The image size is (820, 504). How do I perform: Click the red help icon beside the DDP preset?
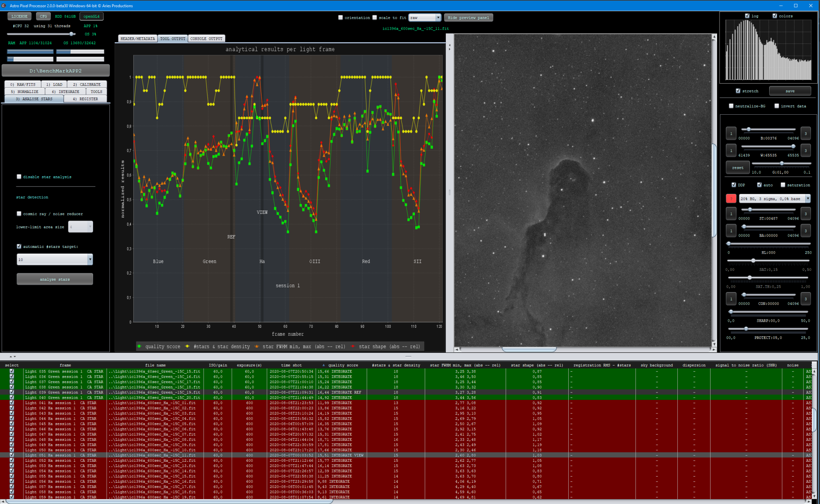pos(731,198)
